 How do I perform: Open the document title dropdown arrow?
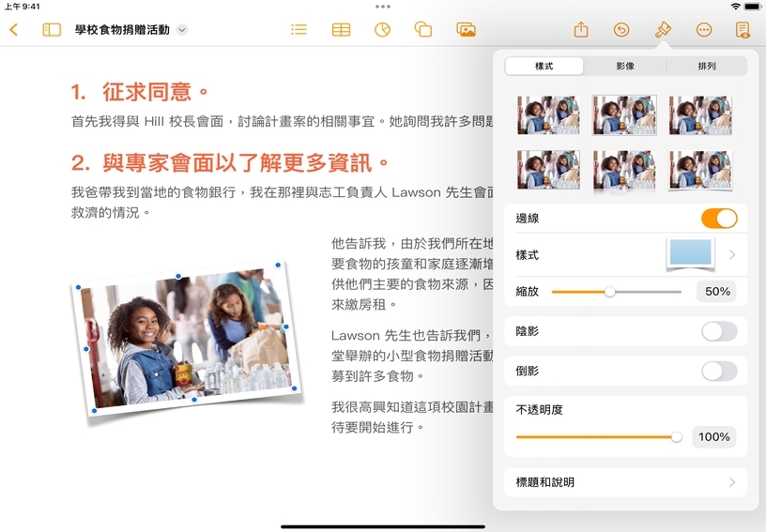tap(182, 30)
